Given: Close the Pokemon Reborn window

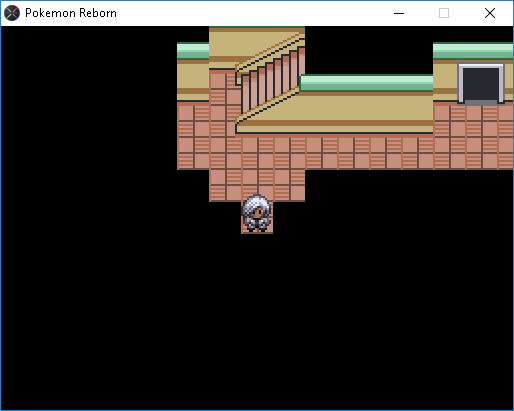Looking at the screenshot, I should [490, 13].
